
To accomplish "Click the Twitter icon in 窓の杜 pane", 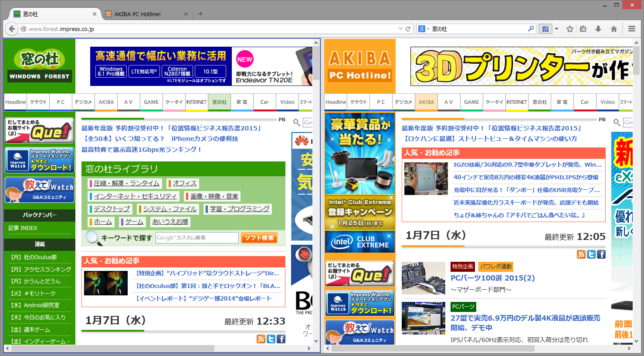I will coord(271,339).
